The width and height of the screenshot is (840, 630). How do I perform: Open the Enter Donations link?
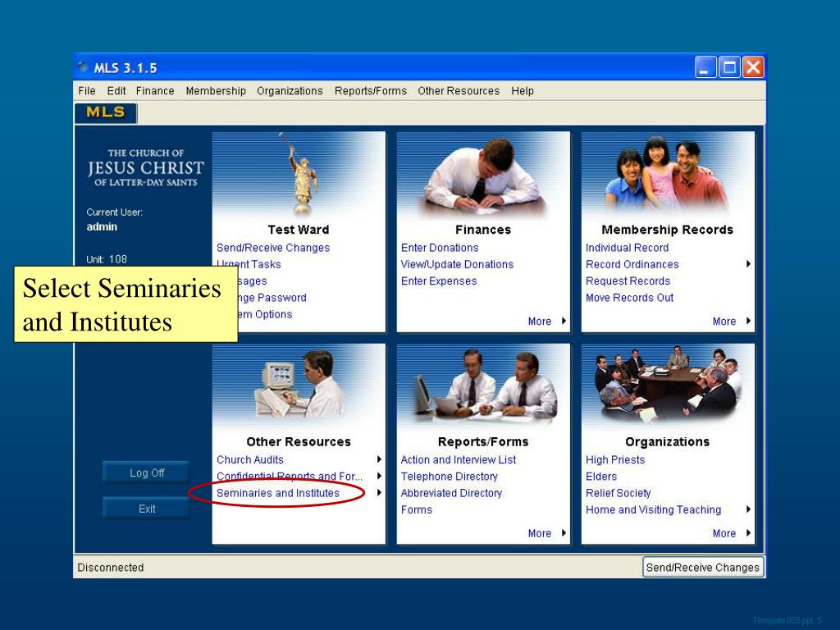[x=440, y=248]
